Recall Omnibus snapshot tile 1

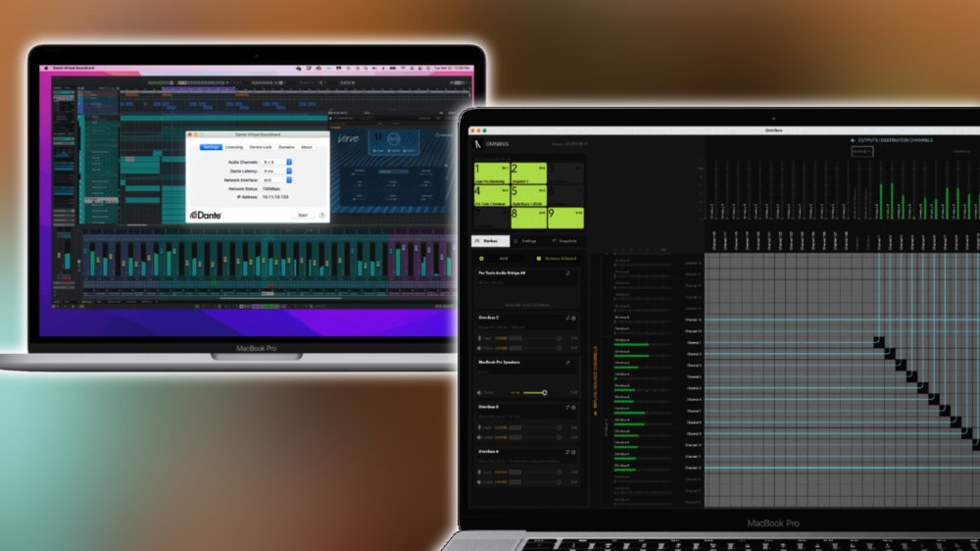[x=492, y=174]
